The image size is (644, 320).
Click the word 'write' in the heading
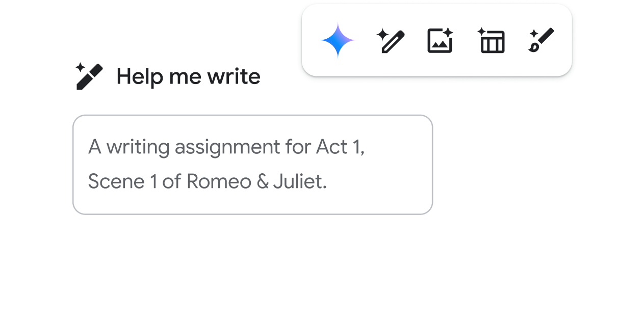point(234,76)
